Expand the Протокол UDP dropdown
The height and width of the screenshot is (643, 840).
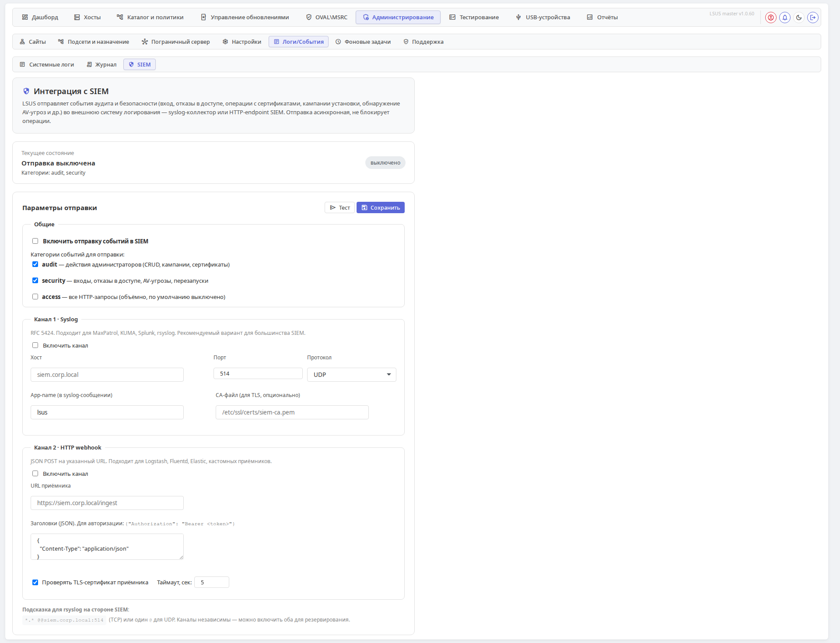pyautogui.click(x=352, y=375)
